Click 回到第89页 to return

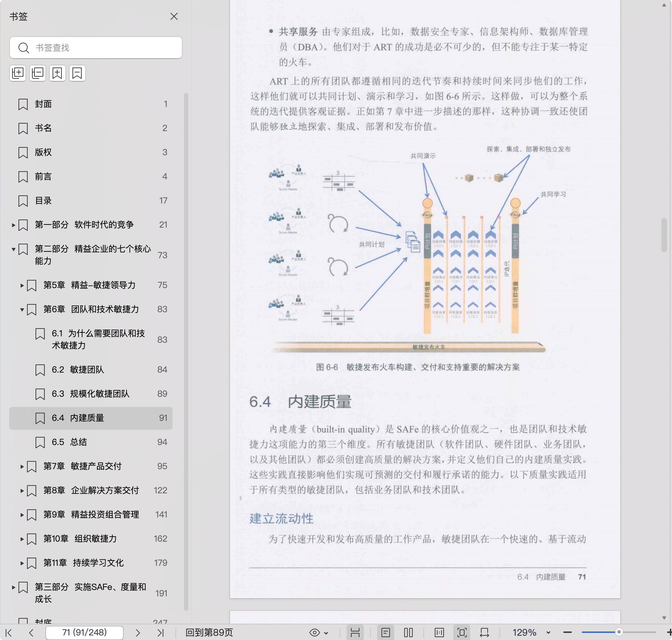(209, 633)
